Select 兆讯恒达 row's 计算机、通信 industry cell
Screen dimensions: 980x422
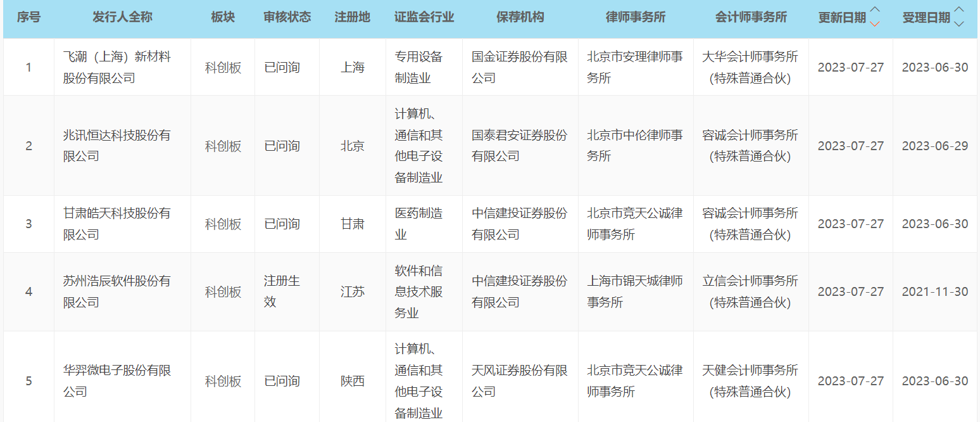coord(419,146)
